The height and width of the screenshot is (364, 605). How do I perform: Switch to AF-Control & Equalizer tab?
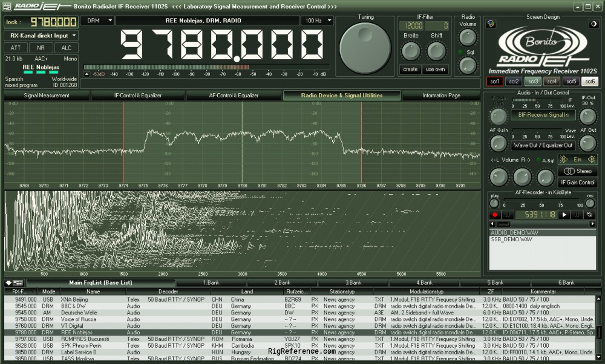tap(234, 96)
